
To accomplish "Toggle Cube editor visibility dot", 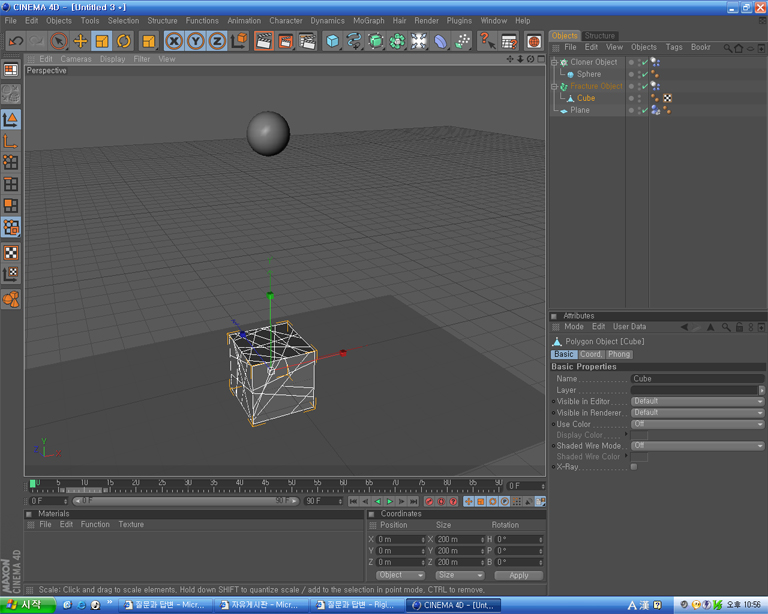I will pos(639,96).
